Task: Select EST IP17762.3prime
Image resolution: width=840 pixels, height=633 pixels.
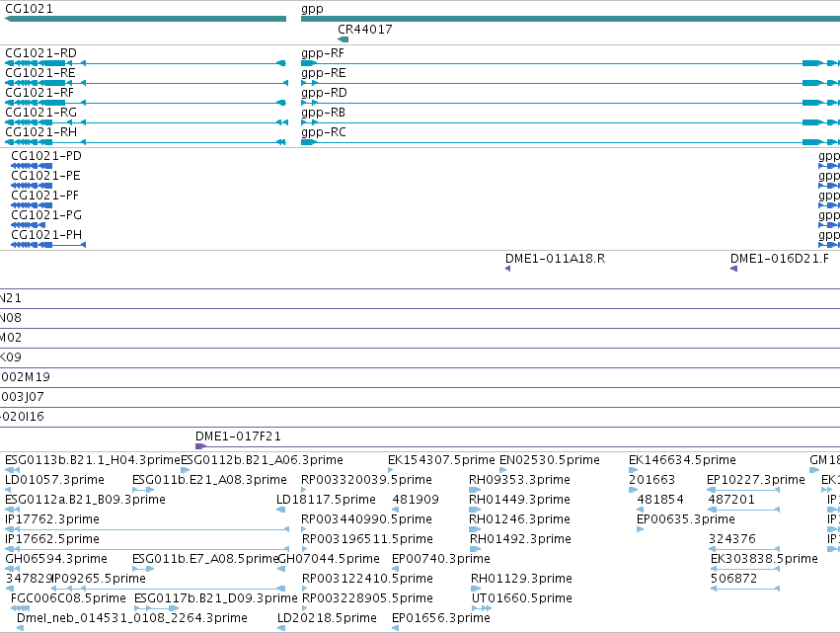Action: click(x=52, y=519)
